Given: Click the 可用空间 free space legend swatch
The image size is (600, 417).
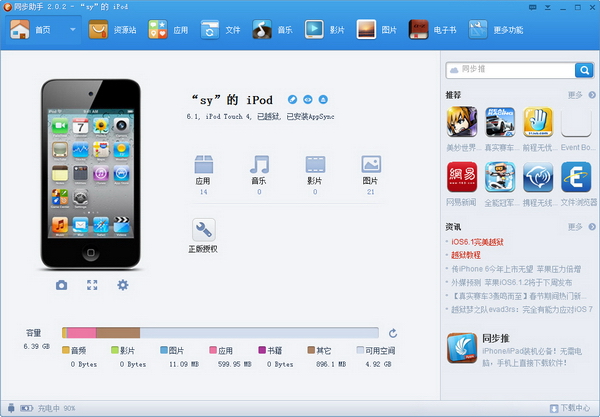Looking at the screenshot, I should pos(360,350).
